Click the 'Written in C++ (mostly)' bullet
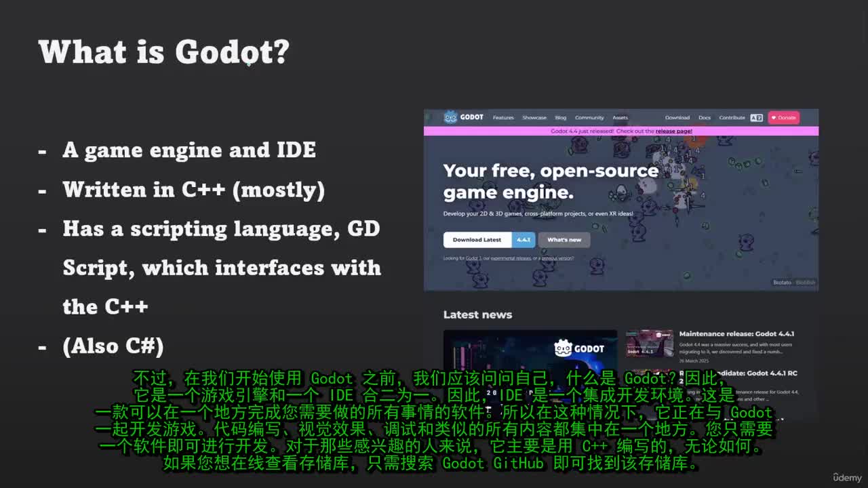 point(194,189)
